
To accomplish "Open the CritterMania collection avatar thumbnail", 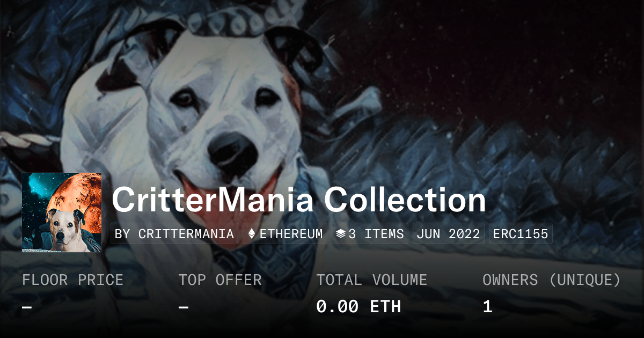I will [62, 212].
